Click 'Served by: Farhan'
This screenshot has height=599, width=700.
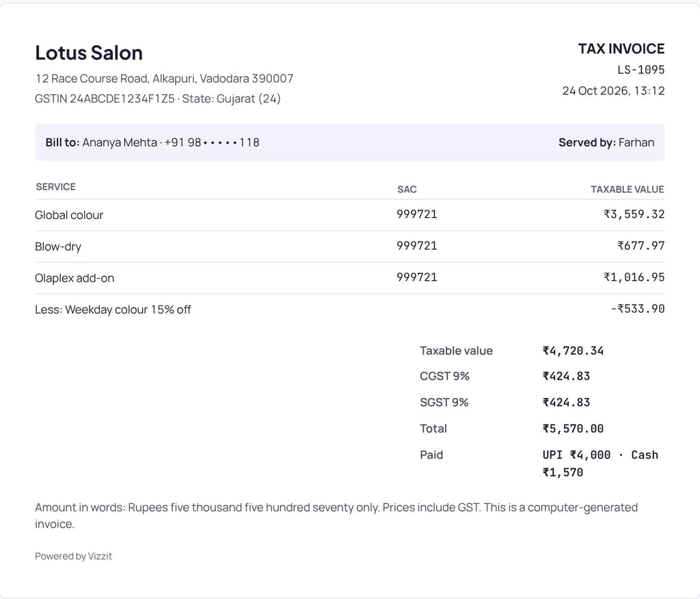point(606,142)
